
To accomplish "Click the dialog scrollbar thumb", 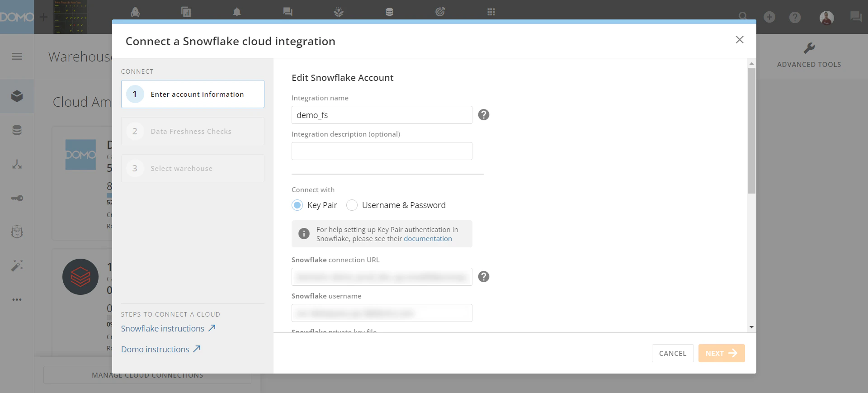I will point(751,131).
